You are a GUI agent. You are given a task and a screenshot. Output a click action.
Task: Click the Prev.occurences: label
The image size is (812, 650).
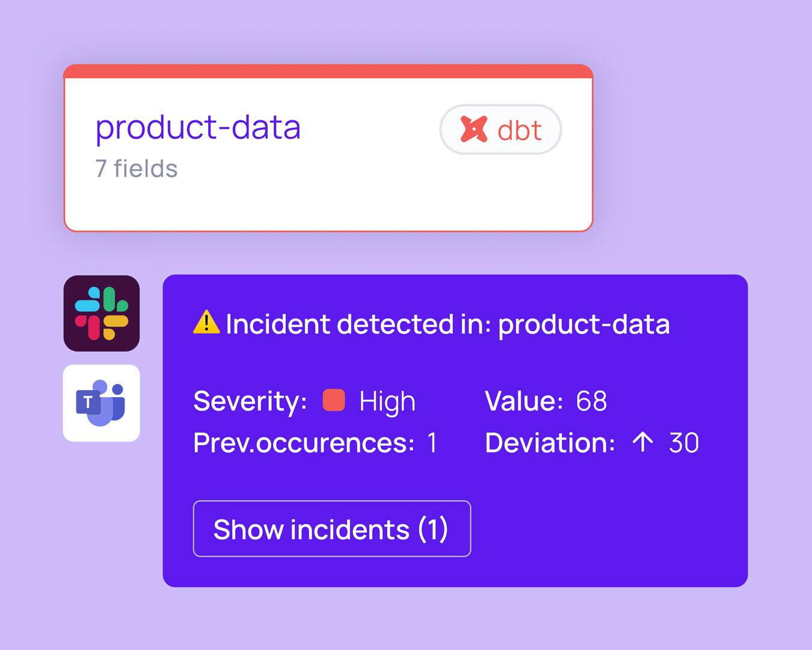[304, 443]
